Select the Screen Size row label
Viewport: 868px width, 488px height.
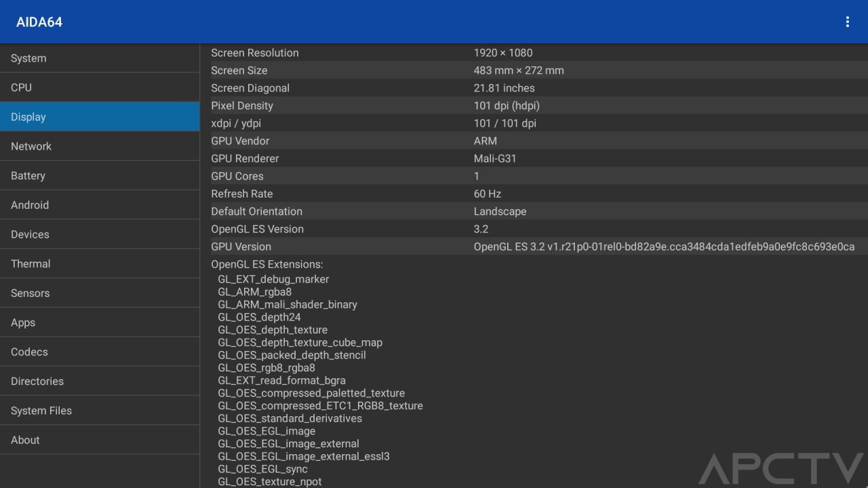239,70
